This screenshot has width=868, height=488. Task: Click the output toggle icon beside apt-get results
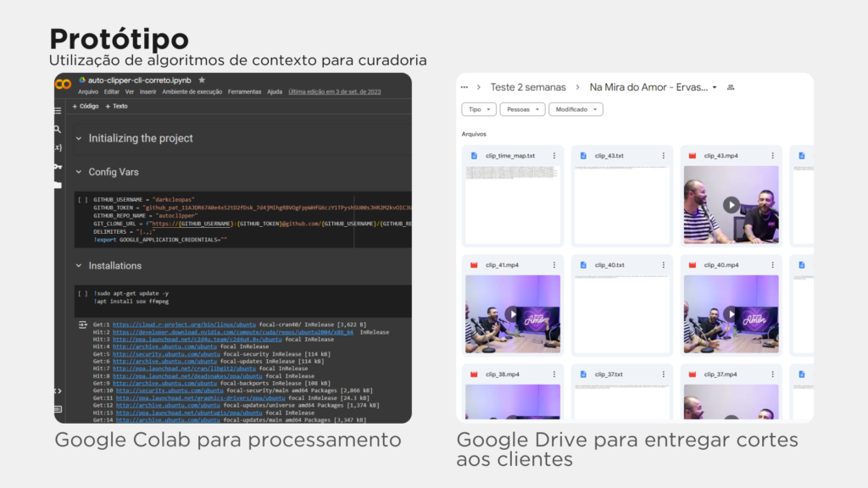click(x=82, y=324)
